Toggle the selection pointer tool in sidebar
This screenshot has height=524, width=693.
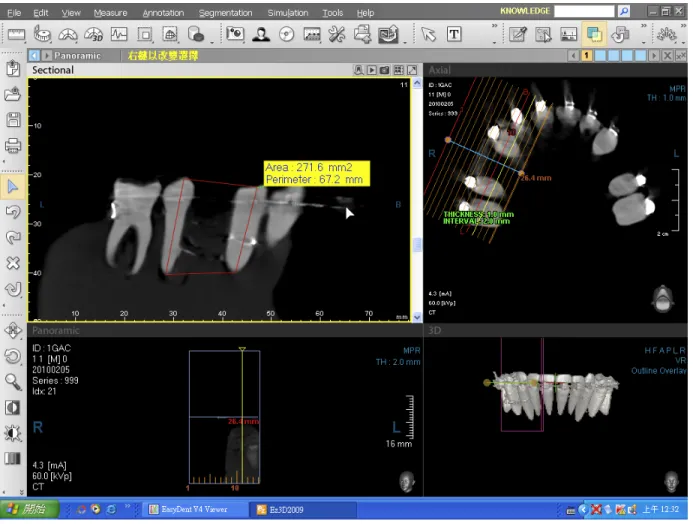(x=13, y=186)
